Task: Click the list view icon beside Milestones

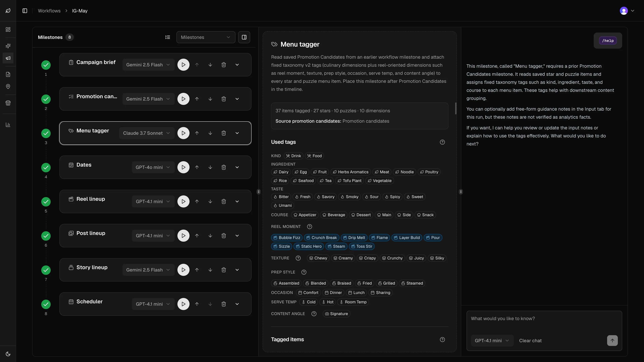Action: point(168,37)
